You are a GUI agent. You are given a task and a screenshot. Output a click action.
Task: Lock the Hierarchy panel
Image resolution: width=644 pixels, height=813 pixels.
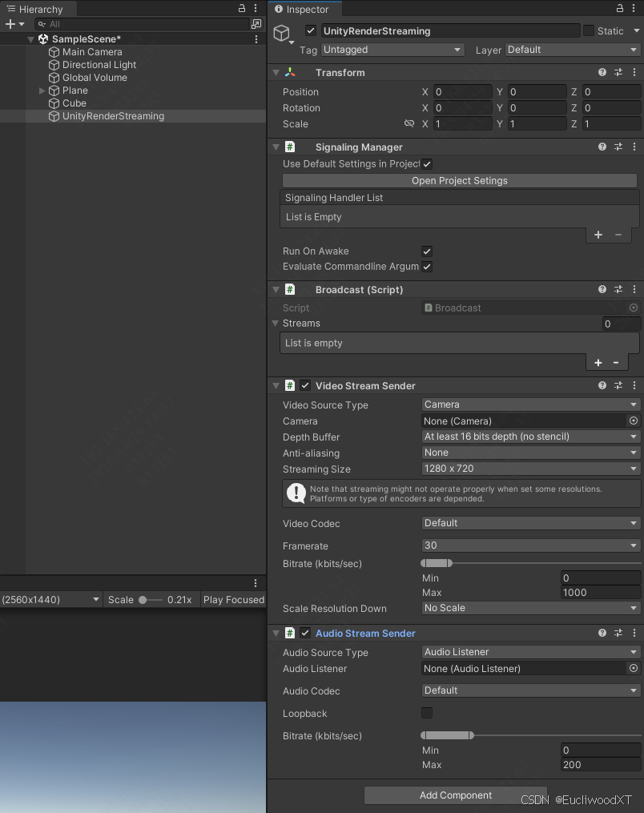[x=242, y=8]
